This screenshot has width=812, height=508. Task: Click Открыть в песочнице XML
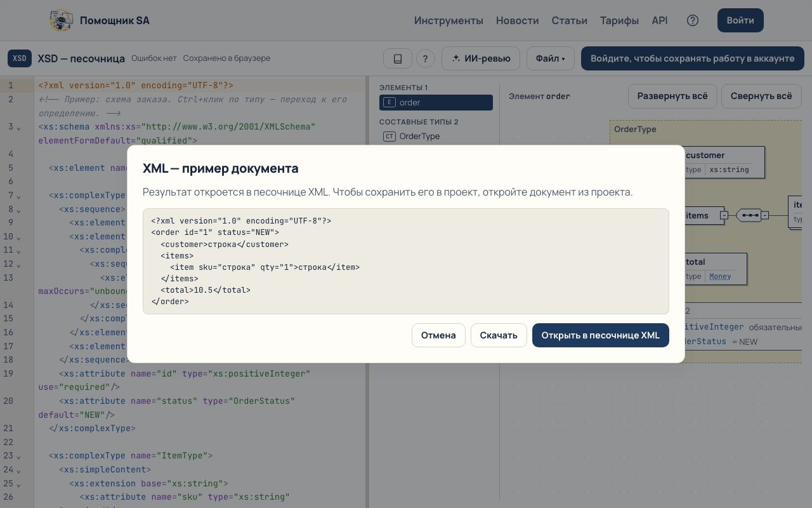point(600,335)
